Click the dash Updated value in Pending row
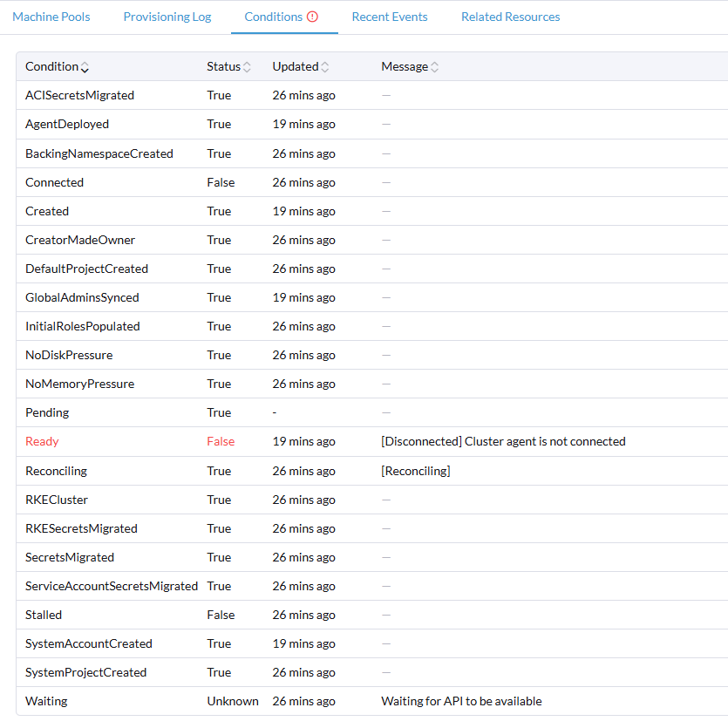Viewport: 728px width, 728px height. [275, 412]
